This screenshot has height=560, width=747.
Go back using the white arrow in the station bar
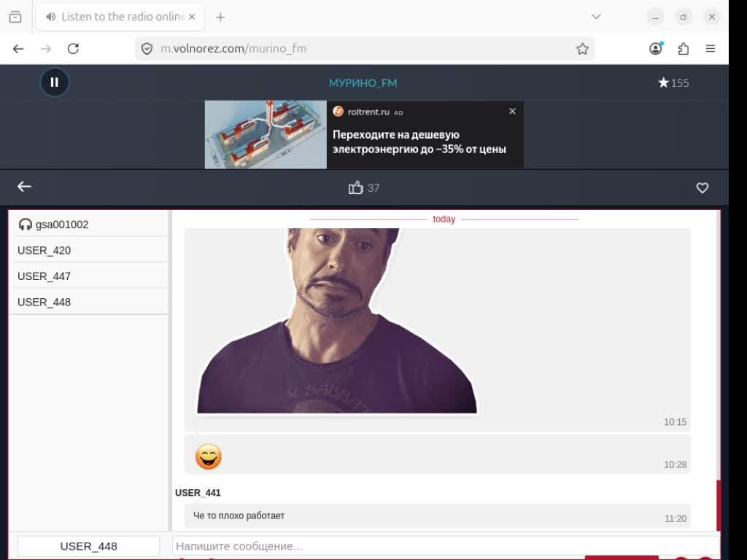point(24,187)
